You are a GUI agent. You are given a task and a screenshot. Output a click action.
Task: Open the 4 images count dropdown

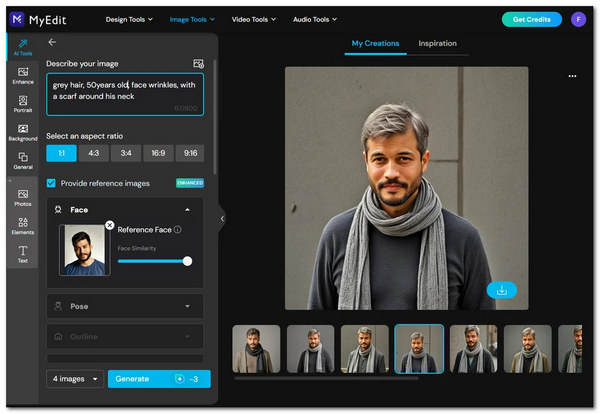75,379
